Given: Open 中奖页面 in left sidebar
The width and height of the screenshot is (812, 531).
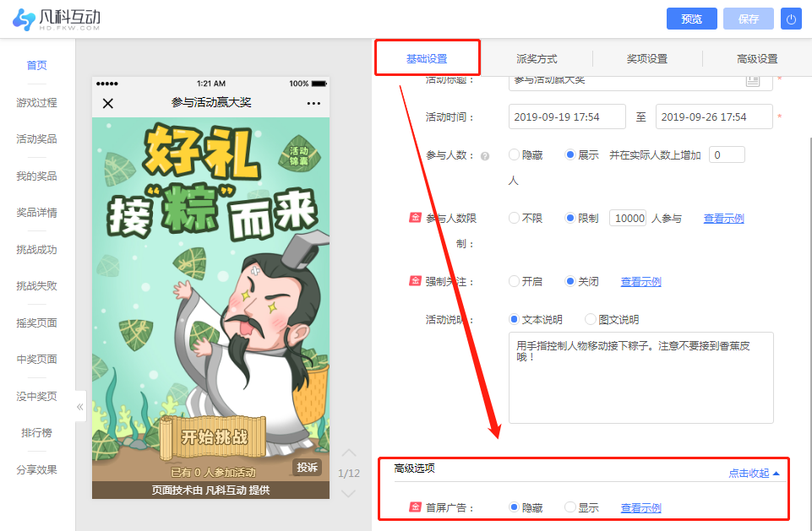Looking at the screenshot, I should click(x=37, y=359).
